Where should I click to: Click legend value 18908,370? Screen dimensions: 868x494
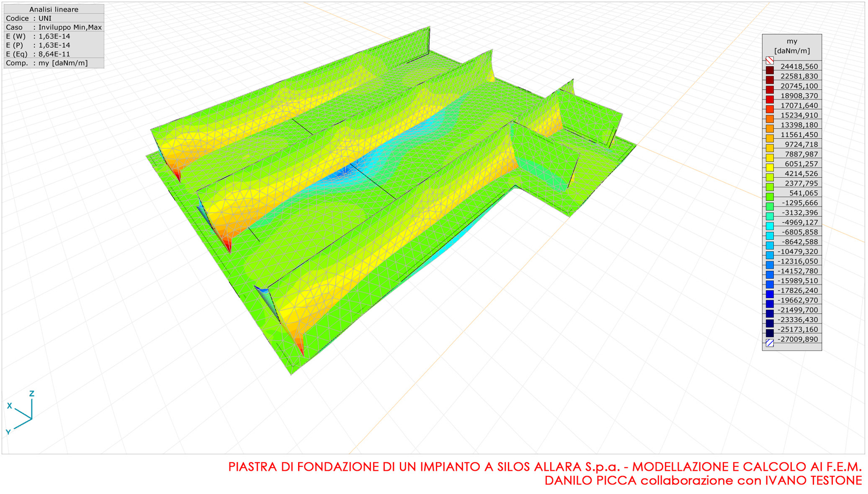pyautogui.click(x=799, y=96)
